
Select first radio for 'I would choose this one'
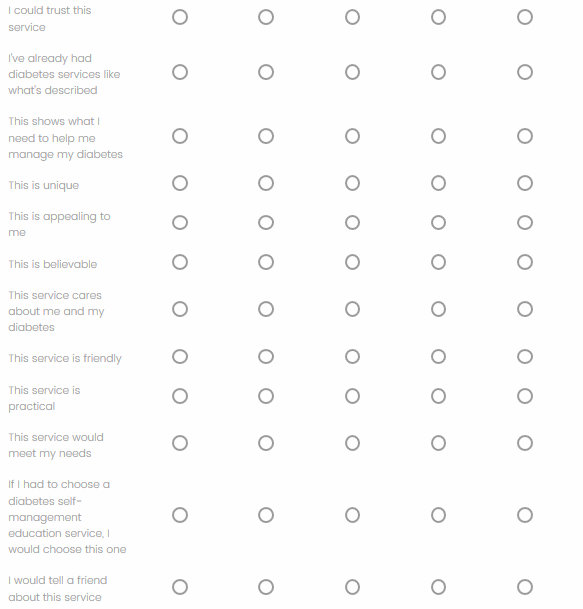coord(180,515)
